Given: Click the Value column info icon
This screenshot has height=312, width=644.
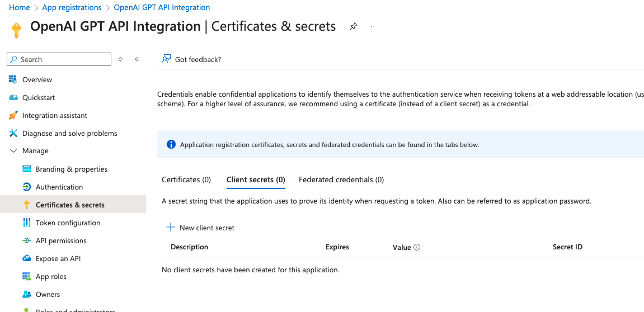Looking at the screenshot, I should pos(417,247).
